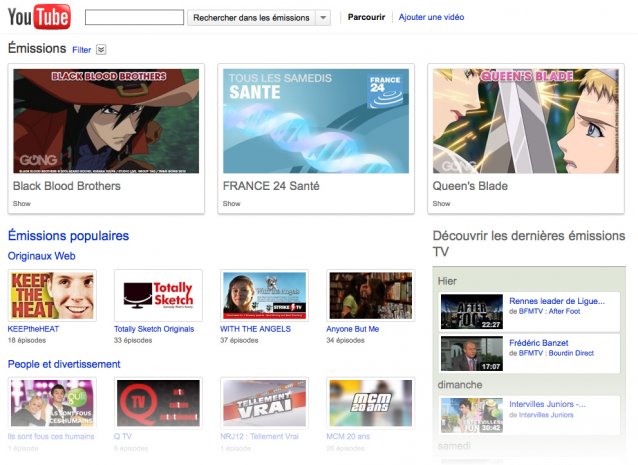Play Intervilles Juniors video thumbnail

tap(472, 415)
